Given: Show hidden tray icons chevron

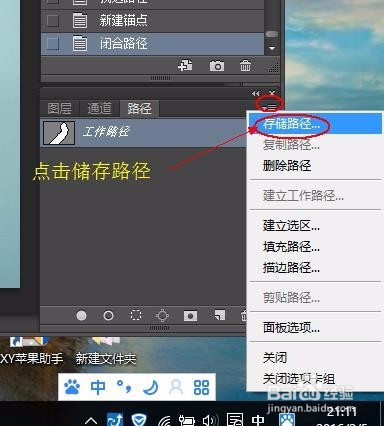Looking at the screenshot, I should point(91,421).
